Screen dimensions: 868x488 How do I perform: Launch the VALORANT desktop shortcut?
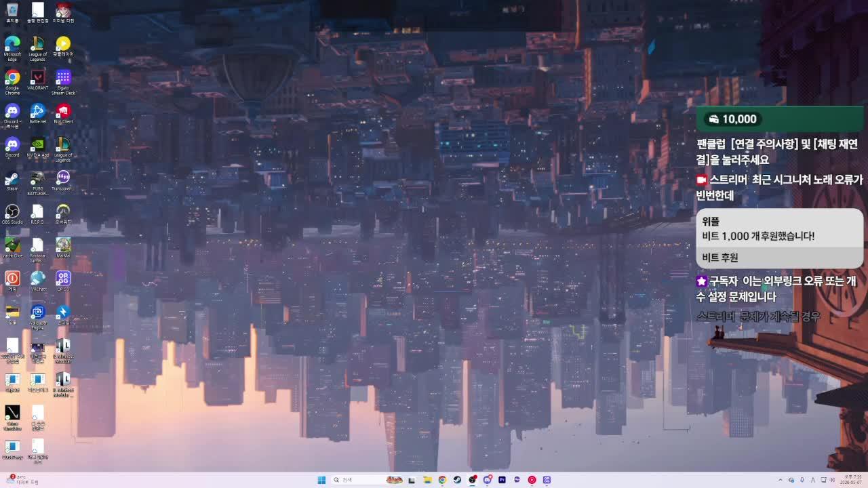(38, 81)
